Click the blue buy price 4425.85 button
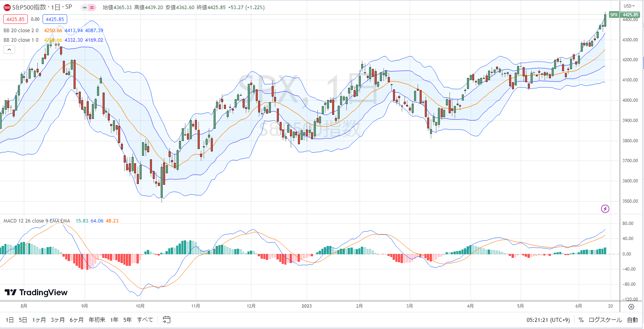 (55, 19)
